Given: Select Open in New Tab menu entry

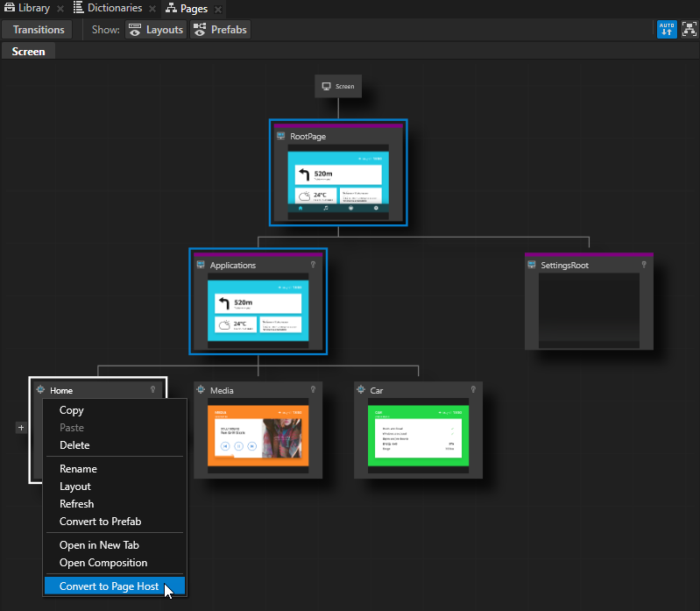Looking at the screenshot, I should (99, 545).
